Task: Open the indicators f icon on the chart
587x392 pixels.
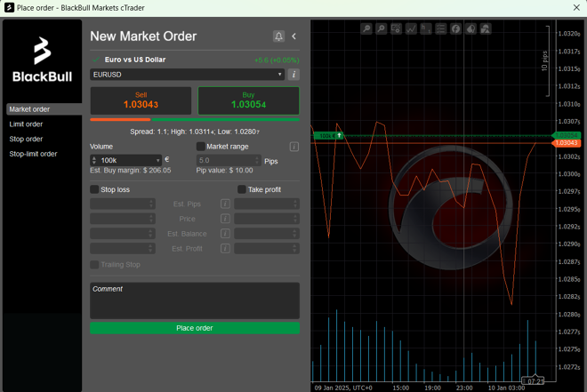Action: [x=455, y=28]
